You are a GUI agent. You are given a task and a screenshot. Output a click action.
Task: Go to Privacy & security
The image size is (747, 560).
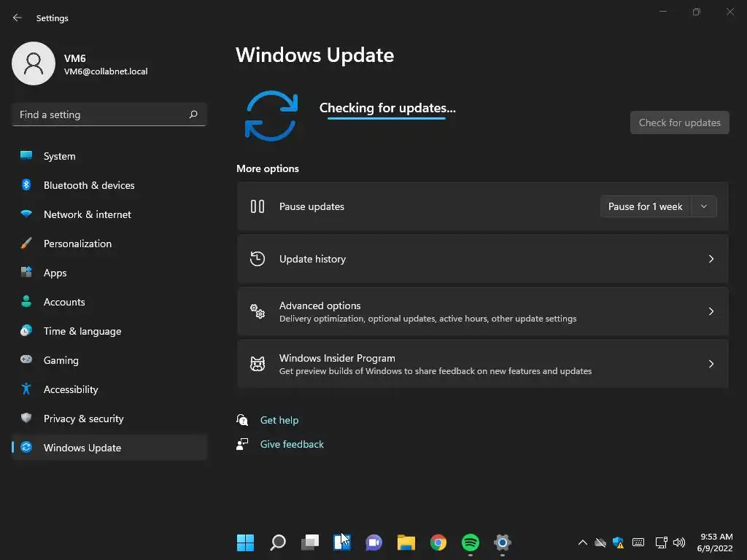pyautogui.click(x=109, y=419)
